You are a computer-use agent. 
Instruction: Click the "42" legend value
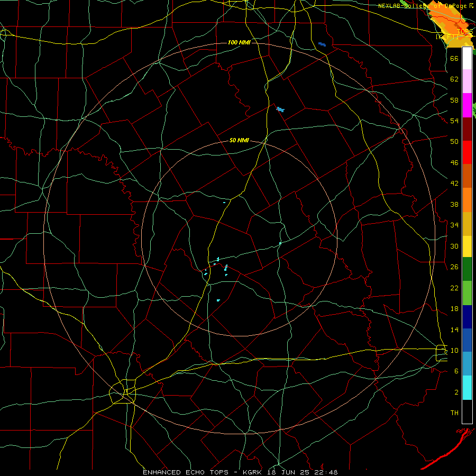coord(454,184)
